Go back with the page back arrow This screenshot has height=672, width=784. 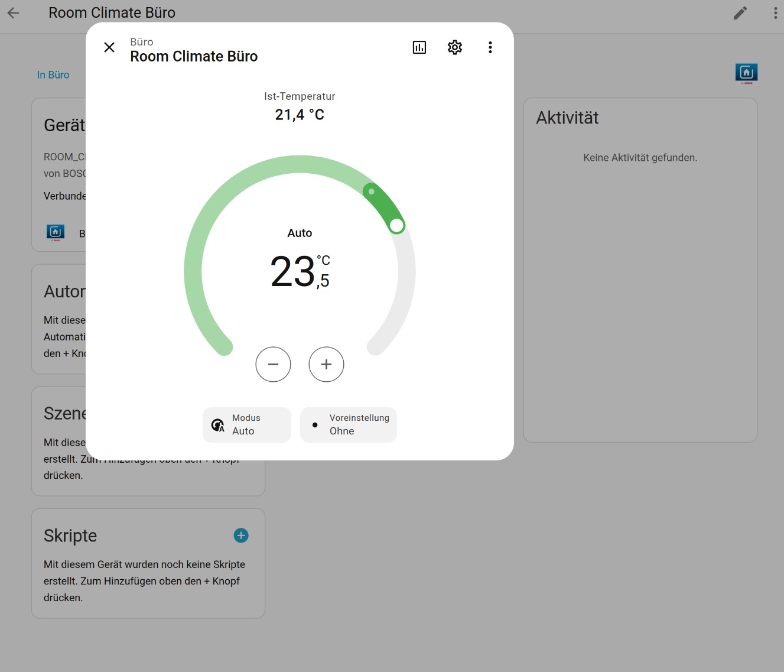(x=13, y=13)
